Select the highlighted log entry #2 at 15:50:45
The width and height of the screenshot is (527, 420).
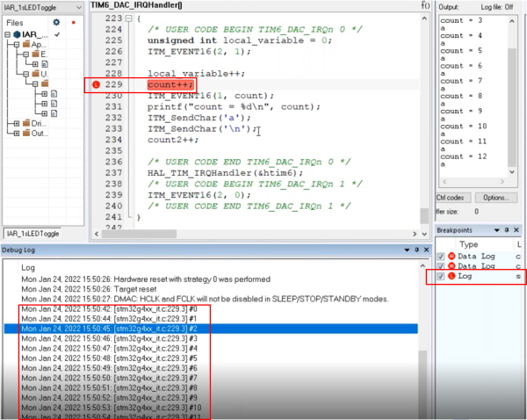tap(211, 329)
